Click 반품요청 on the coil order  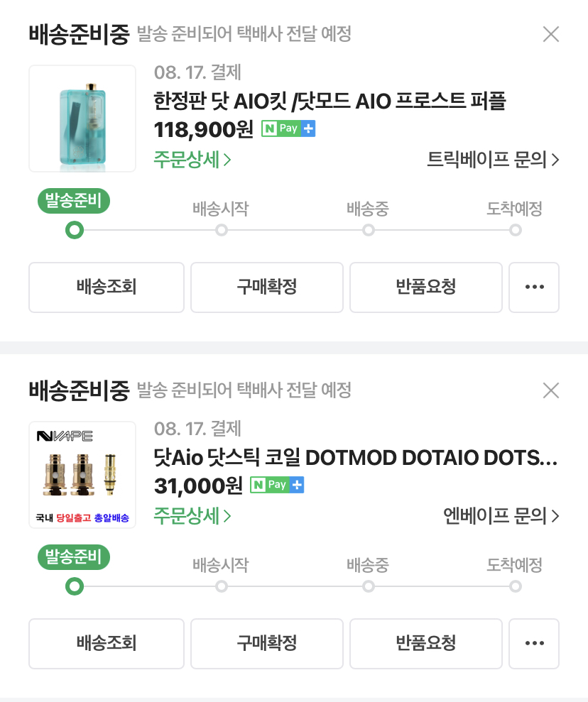[426, 644]
